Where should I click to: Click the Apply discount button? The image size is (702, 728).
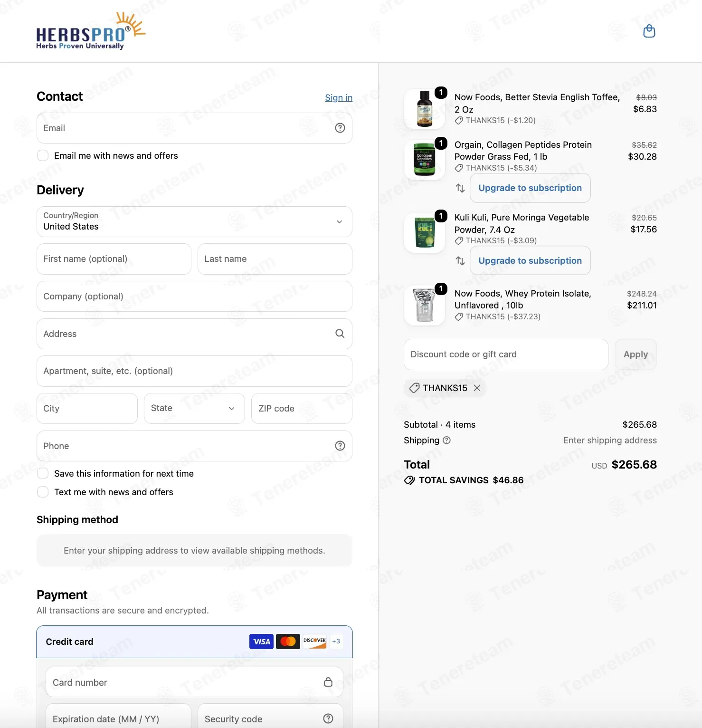pyautogui.click(x=636, y=354)
